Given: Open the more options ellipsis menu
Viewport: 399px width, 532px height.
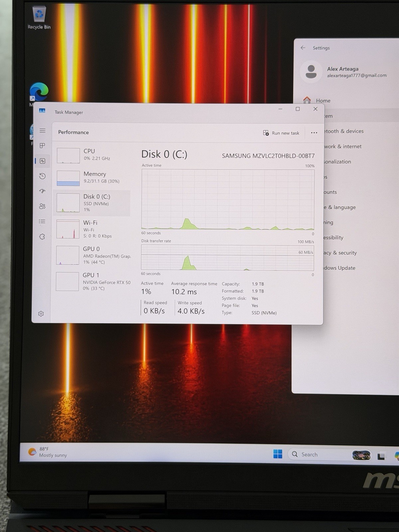Looking at the screenshot, I should pyautogui.click(x=314, y=133).
